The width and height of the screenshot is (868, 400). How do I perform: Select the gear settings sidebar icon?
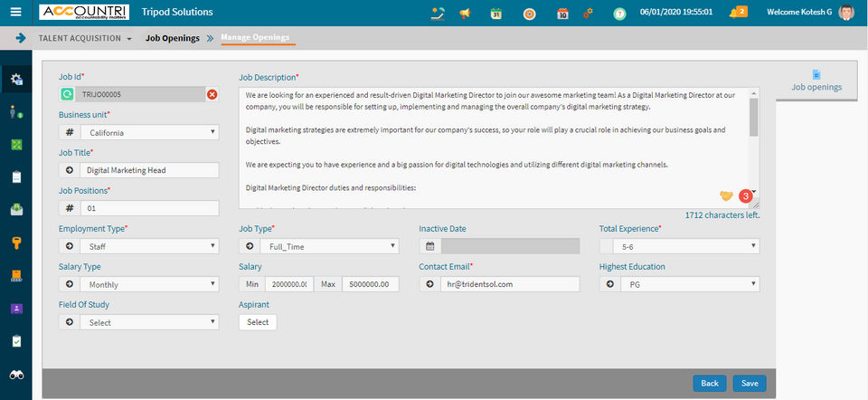[x=16, y=79]
